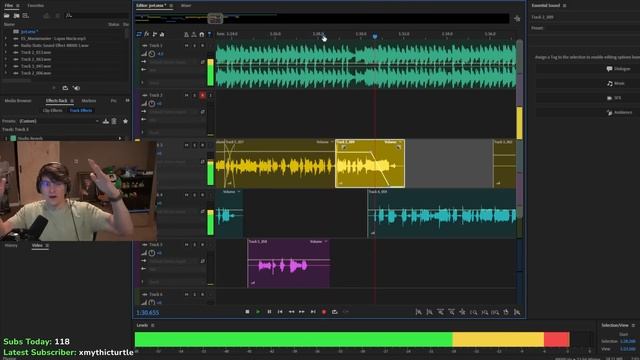The height and width of the screenshot is (360, 640).
Task: Toggle power for Studio Reverb effect slot
Action: pos(13,138)
